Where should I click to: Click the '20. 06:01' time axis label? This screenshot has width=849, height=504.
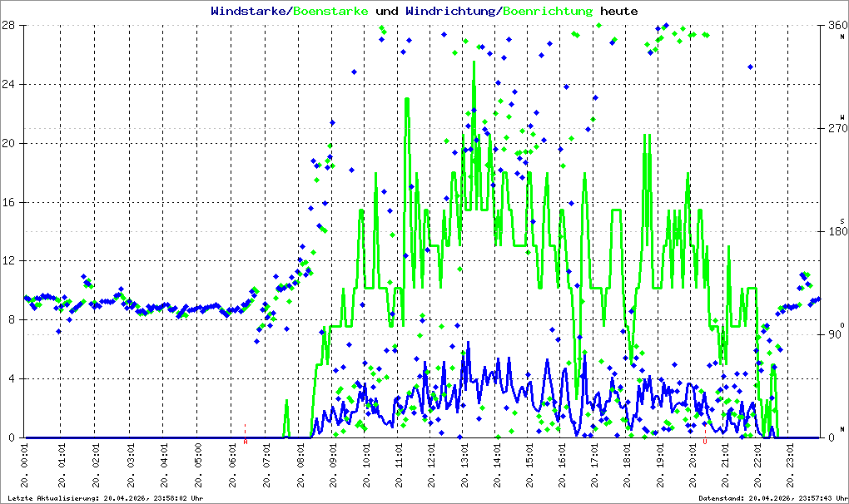(233, 466)
